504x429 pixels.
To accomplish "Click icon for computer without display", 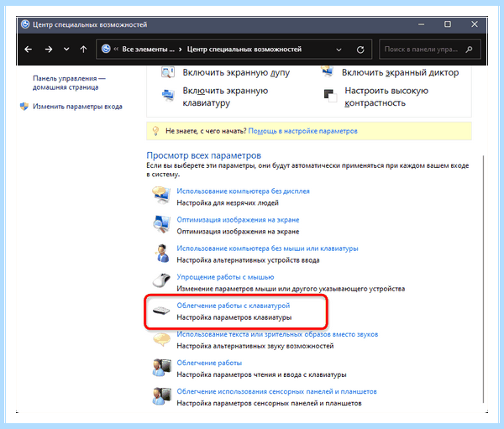I will 161,195.
